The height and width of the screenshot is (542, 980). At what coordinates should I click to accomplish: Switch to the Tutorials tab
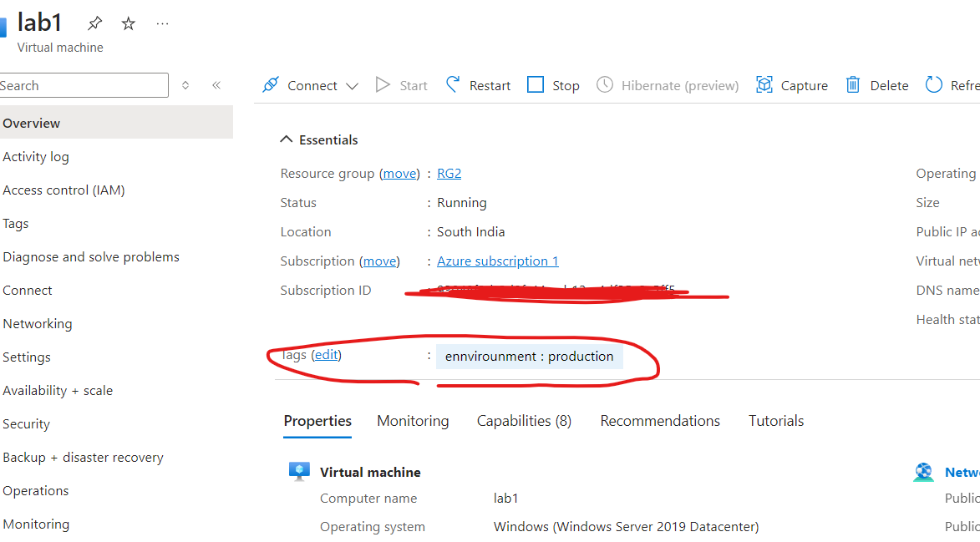click(776, 421)
